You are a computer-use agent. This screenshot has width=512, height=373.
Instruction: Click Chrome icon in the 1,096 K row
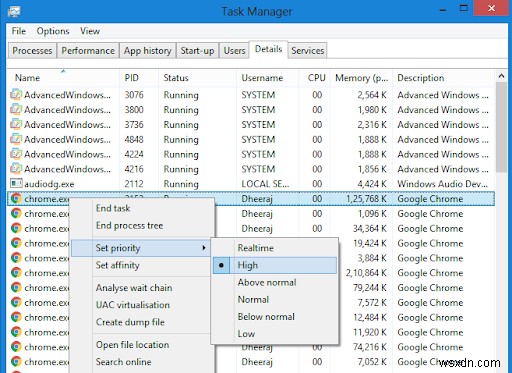pos(16,213)
